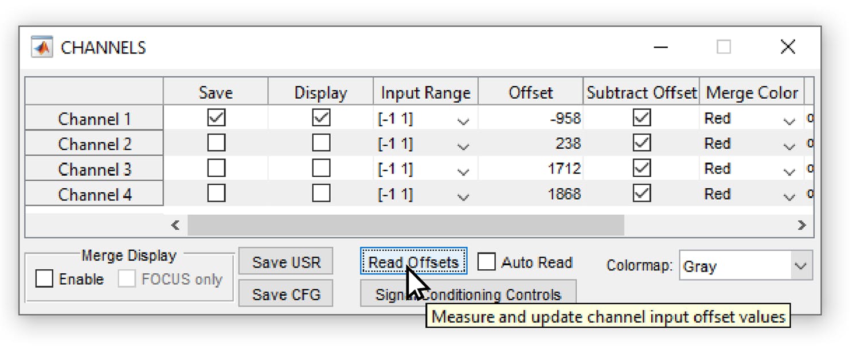The height and width of the screenshot is (349, 868).
Task: Open the Colormap Gray dropdown
Action: 801,266
